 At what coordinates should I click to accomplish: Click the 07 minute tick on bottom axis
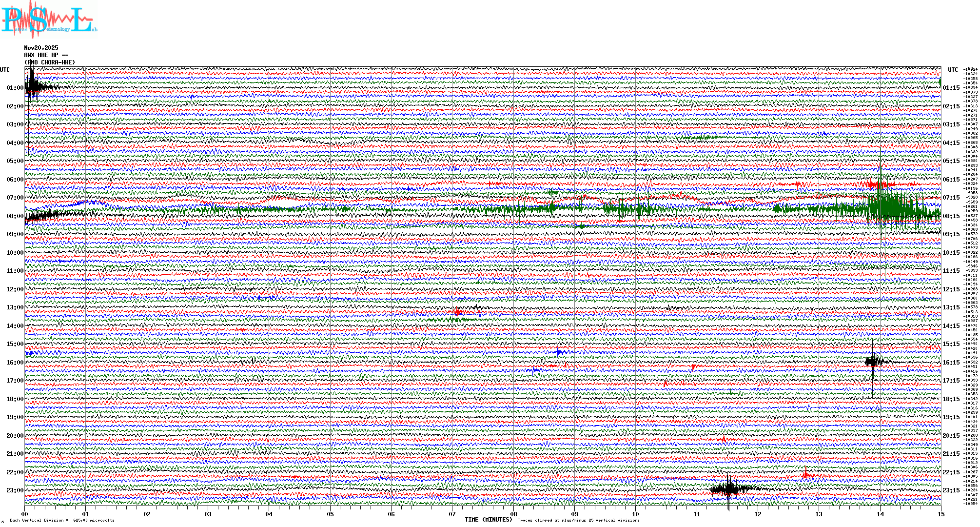click(452, 514)
